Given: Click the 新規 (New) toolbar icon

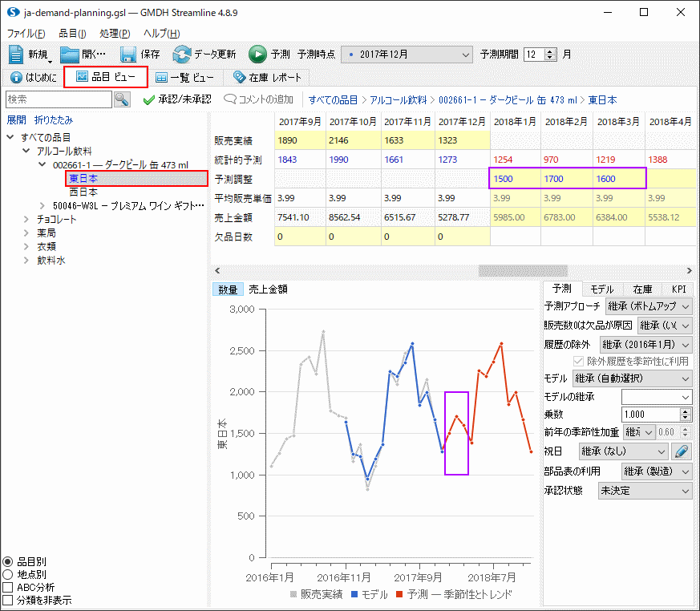Looking at the screenshot, I should (x=17, y=55).
